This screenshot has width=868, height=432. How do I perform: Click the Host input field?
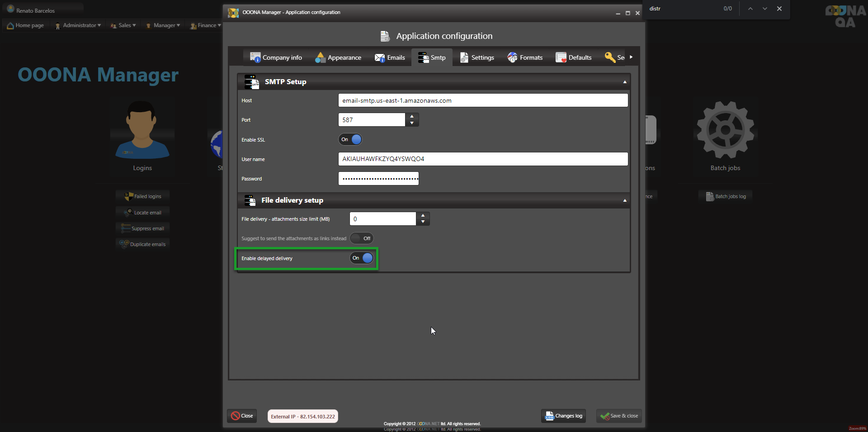(x=483, y=100)
